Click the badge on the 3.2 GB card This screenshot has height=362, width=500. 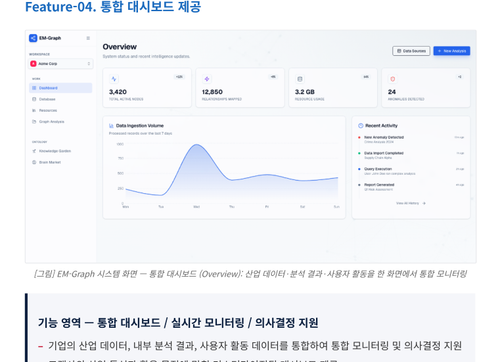tap(366, 77)
